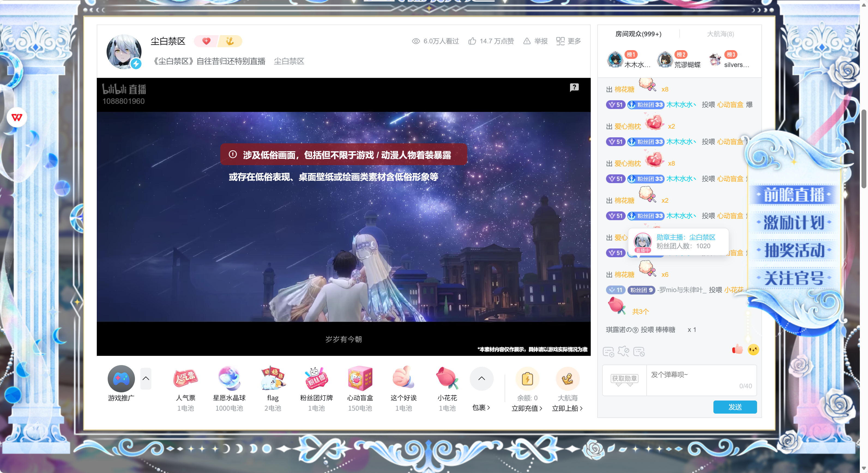
Task: Toggle the block danmaku messages icon
Action: pyautogui.click(x=639, y=352)
